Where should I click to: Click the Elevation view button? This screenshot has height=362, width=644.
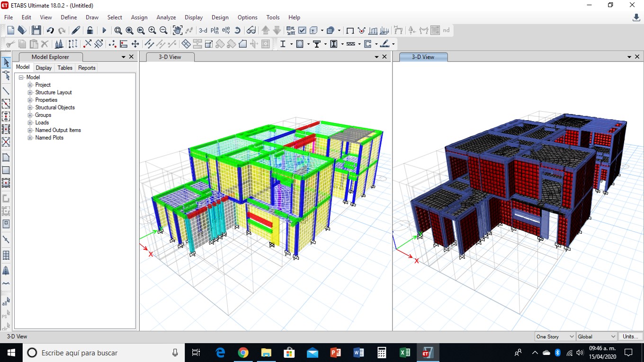(x=226, y=30)
